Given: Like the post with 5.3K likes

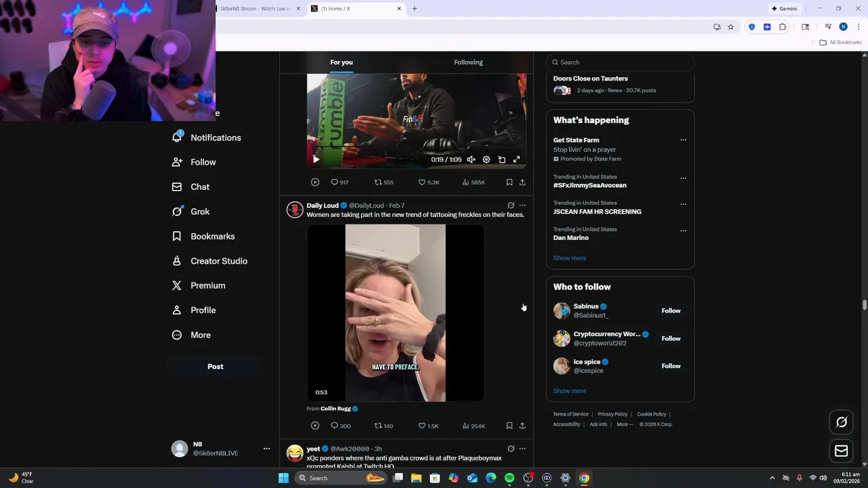Looking at the screenshot, I should click(x=429, y=182).
